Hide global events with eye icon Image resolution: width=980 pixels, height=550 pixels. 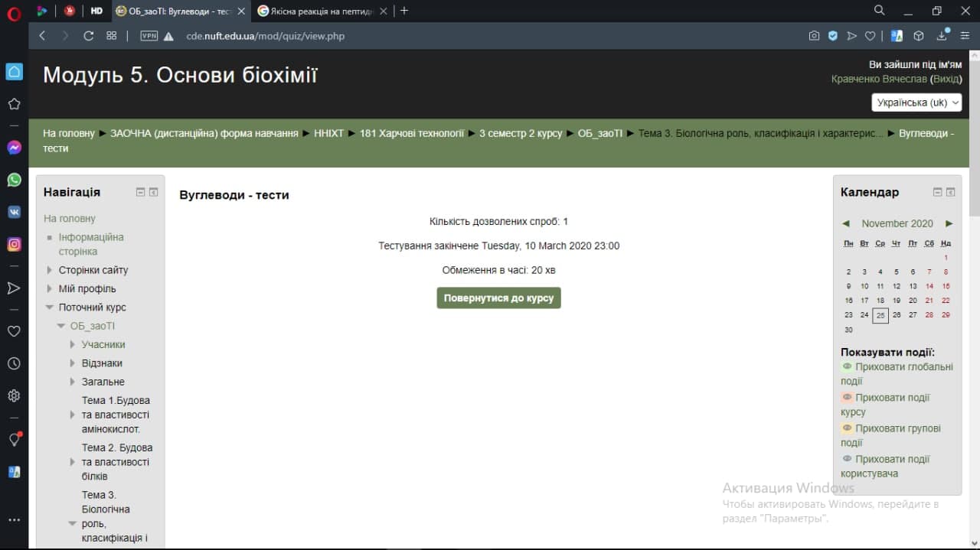(x=847, y=366)
